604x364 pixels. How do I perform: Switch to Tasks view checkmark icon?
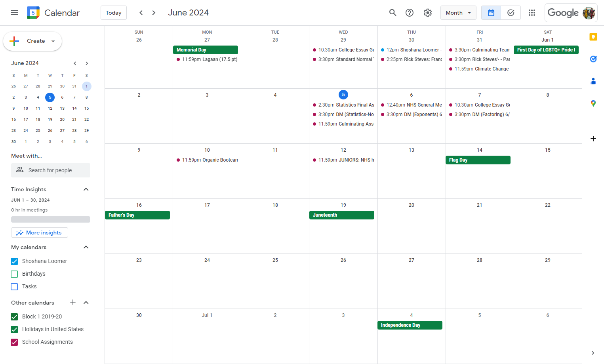tap(511, 13)
